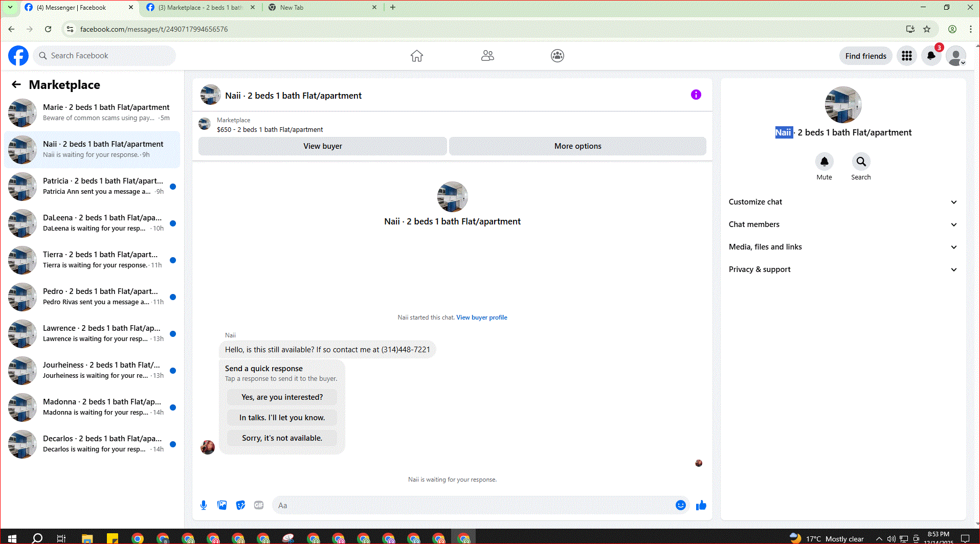Send a thumbs-up like
Image resolution: width=980 pixels, height=544 pixels.
701,505
